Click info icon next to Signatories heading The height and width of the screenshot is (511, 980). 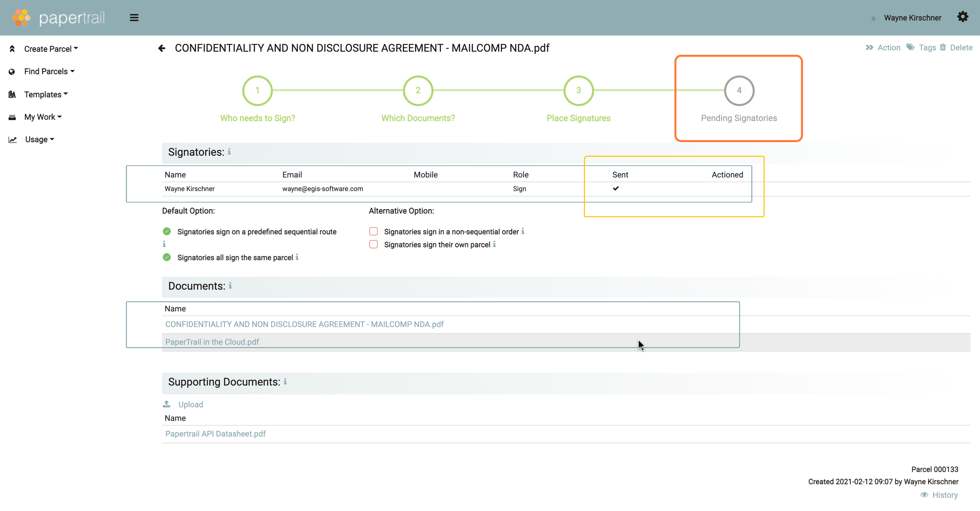[229, 152]
